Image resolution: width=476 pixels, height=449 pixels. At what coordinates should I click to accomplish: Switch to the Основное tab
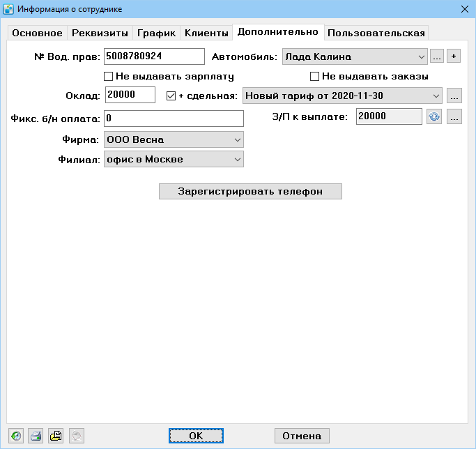pyautogui.click(x=38, y=33)
